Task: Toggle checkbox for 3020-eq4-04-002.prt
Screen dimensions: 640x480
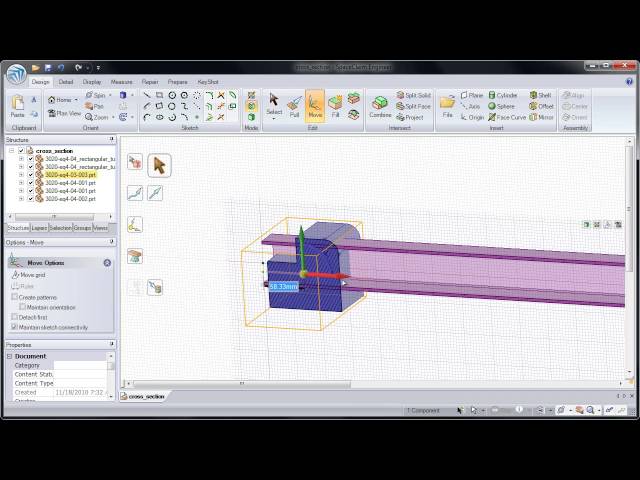Action: click(30, 199)
